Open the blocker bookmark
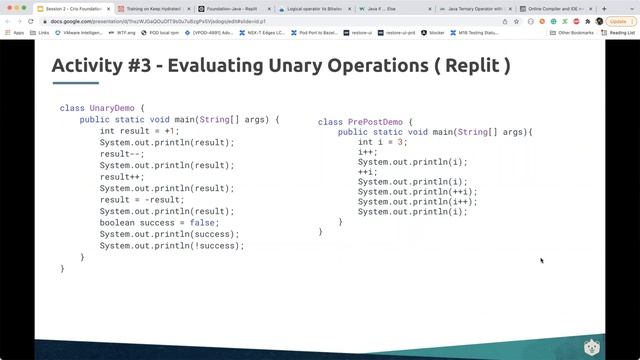640x360 pixels. click(x=432, y=33)
